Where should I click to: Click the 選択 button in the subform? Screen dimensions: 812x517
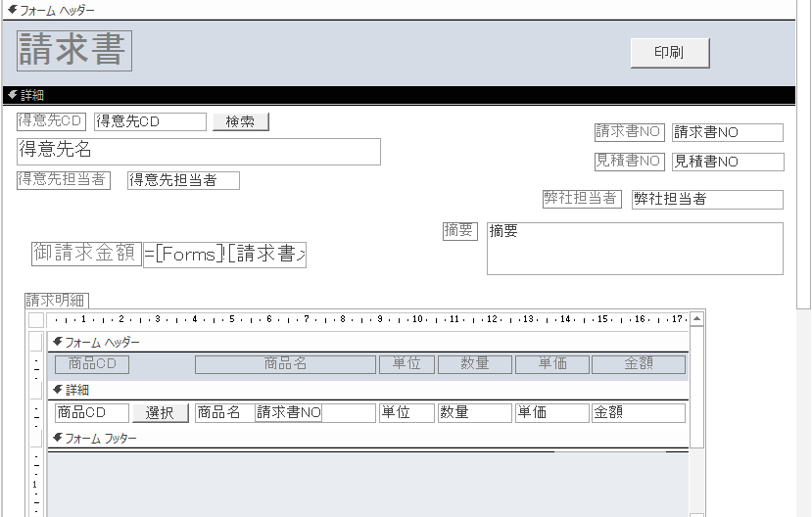160,413
